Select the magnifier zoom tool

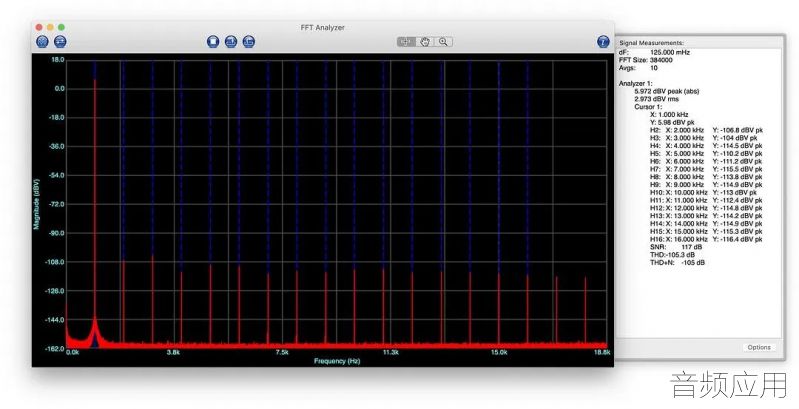(x=443, y=42)
